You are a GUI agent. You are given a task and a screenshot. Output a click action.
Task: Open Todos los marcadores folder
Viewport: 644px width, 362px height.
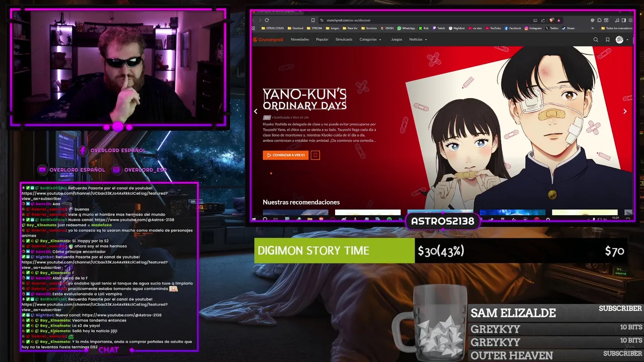click(x=617, y=28)
